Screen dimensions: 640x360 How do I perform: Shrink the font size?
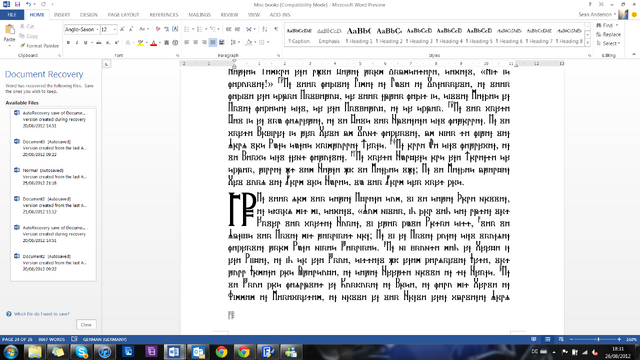click(x=131, y=29)
